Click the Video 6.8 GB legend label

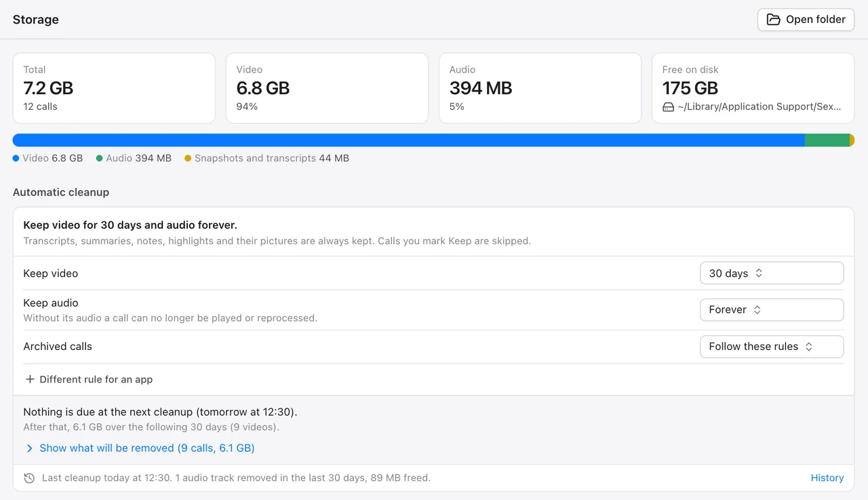(52, 158)
